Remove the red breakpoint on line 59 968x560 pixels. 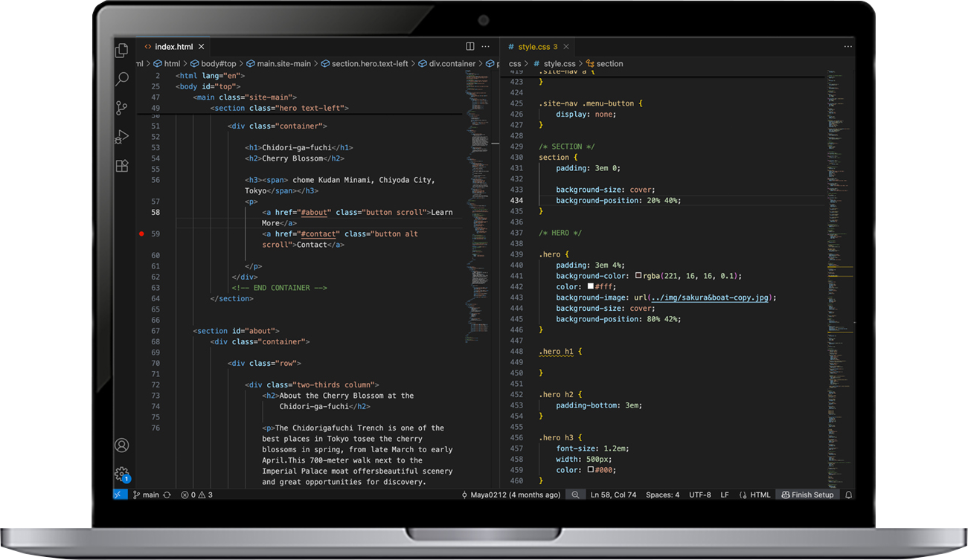tap(141, 234)
